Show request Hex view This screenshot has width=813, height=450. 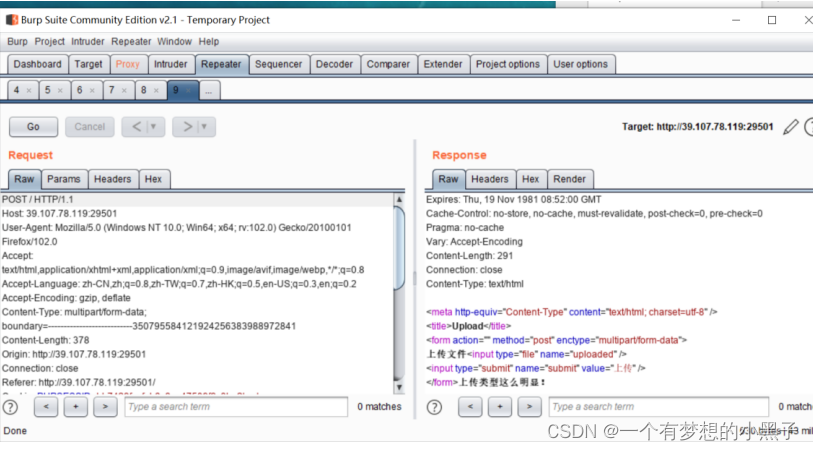(153, 179)
